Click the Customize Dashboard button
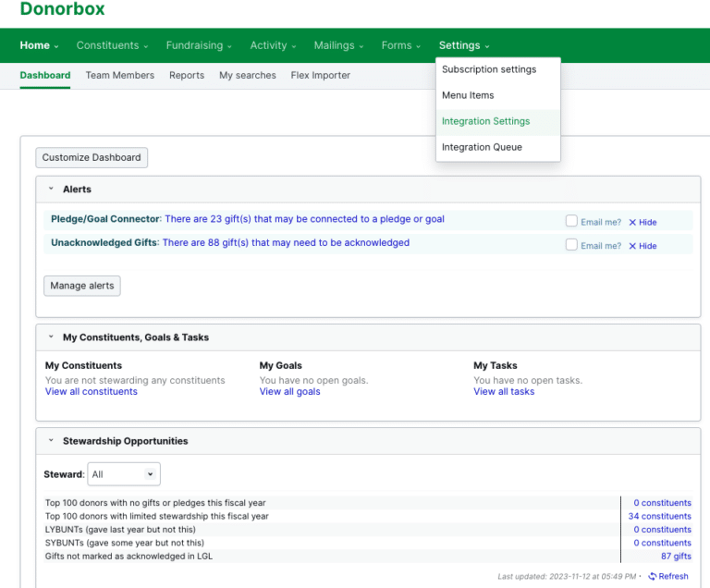Viewport: 710px width, 588px height. point(92,158)
